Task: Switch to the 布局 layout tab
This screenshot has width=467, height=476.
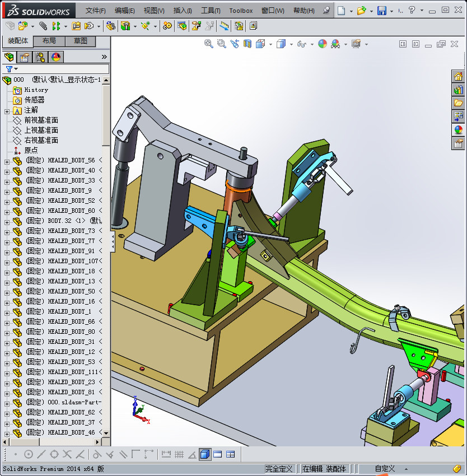Action: coord(49,41)
